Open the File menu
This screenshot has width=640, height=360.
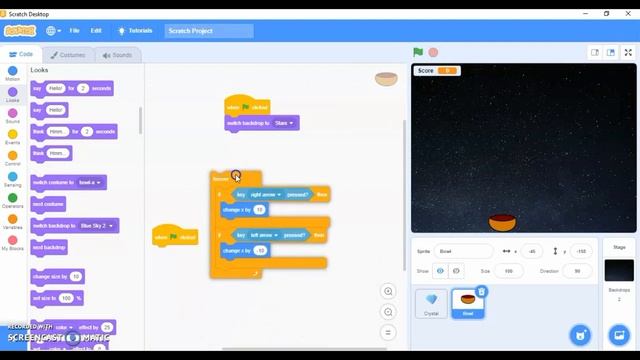click(74, 31)
